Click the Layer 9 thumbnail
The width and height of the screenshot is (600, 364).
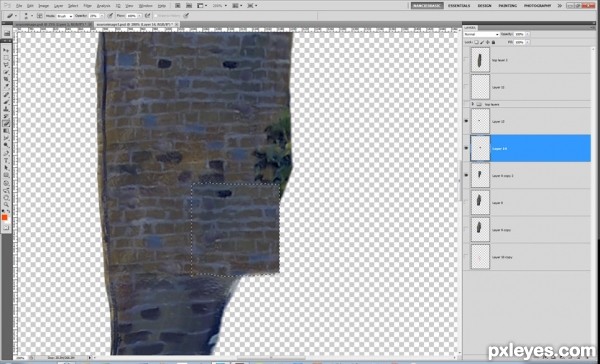coord(480,203)
